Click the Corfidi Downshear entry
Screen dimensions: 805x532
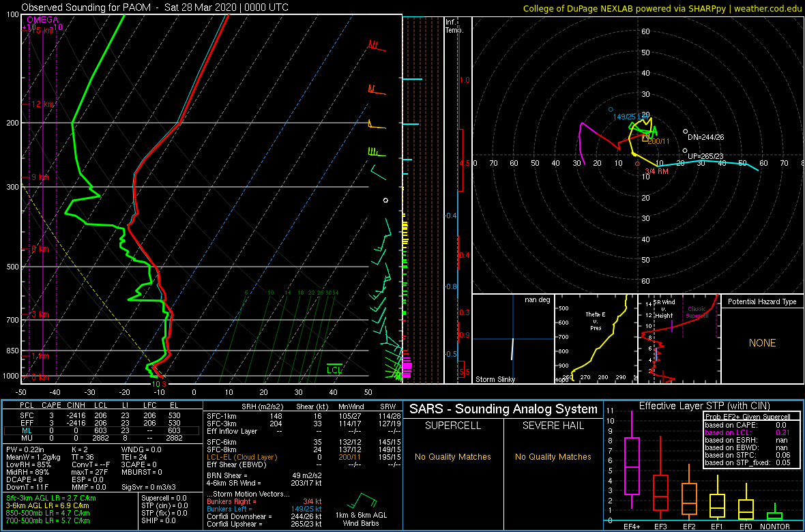(263, 516)
